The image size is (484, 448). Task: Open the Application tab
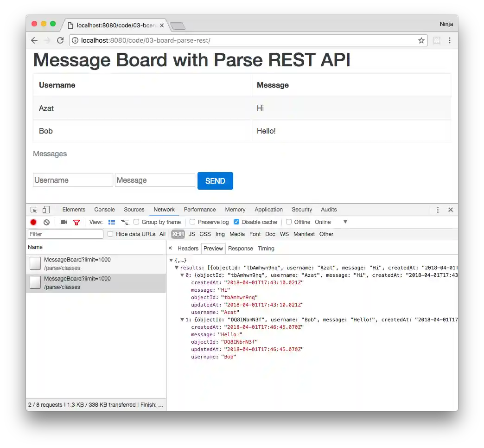click(x=268, y=210)
